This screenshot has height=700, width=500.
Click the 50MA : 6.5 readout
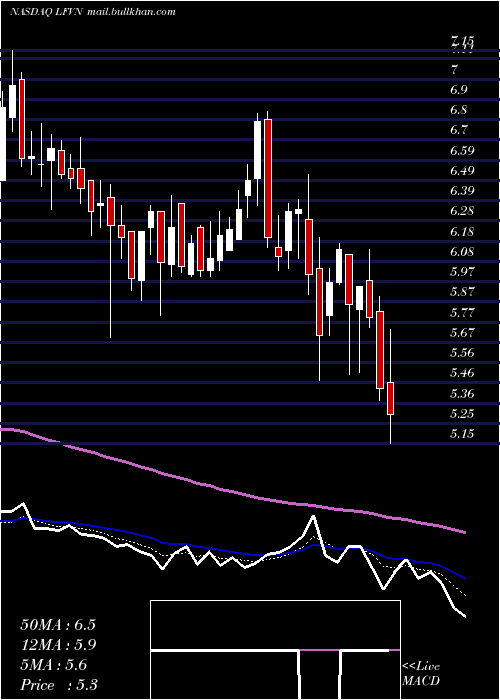click(x=58, y=625)
